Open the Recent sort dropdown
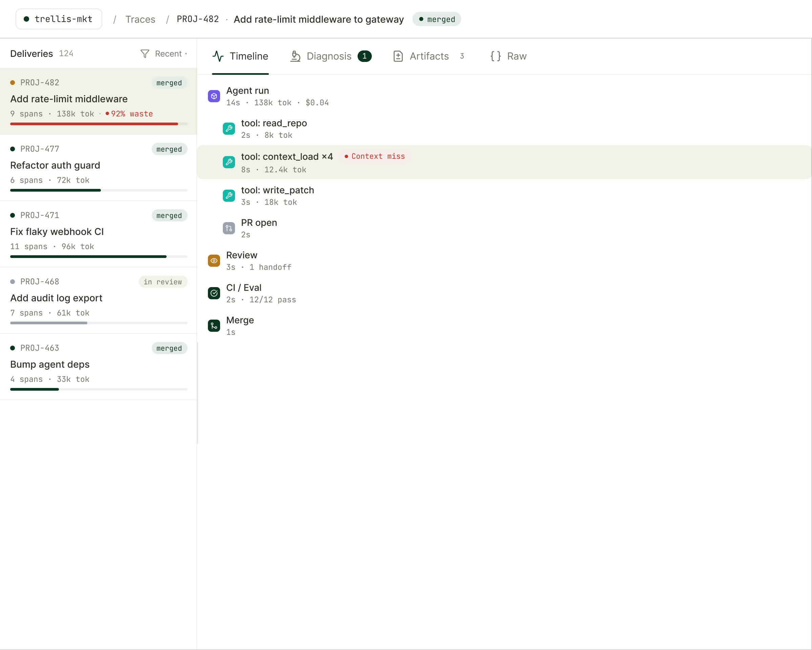The image size is (812, 650). (x=171, y=54)
